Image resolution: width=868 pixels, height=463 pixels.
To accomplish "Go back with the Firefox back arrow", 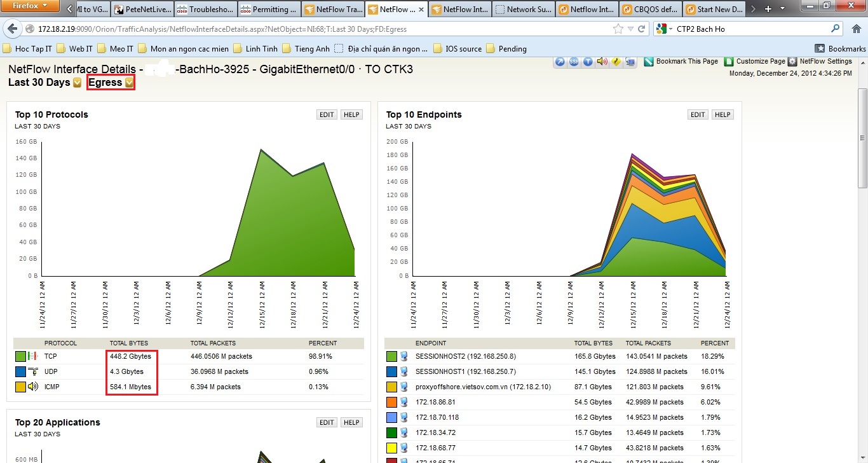I will (13, 29).
